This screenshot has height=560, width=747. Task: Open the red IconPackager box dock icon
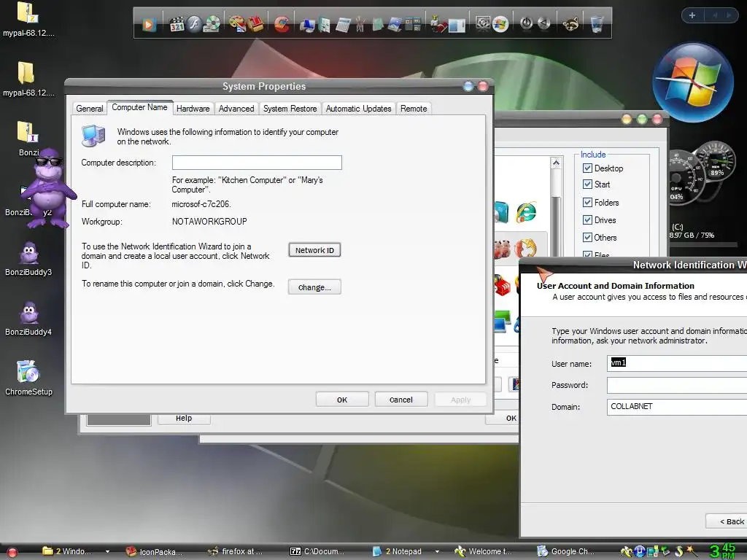point(256,24)
